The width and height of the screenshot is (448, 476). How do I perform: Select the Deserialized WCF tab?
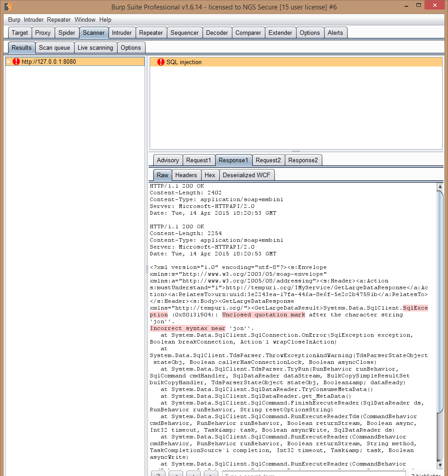(x=246, y=175)
